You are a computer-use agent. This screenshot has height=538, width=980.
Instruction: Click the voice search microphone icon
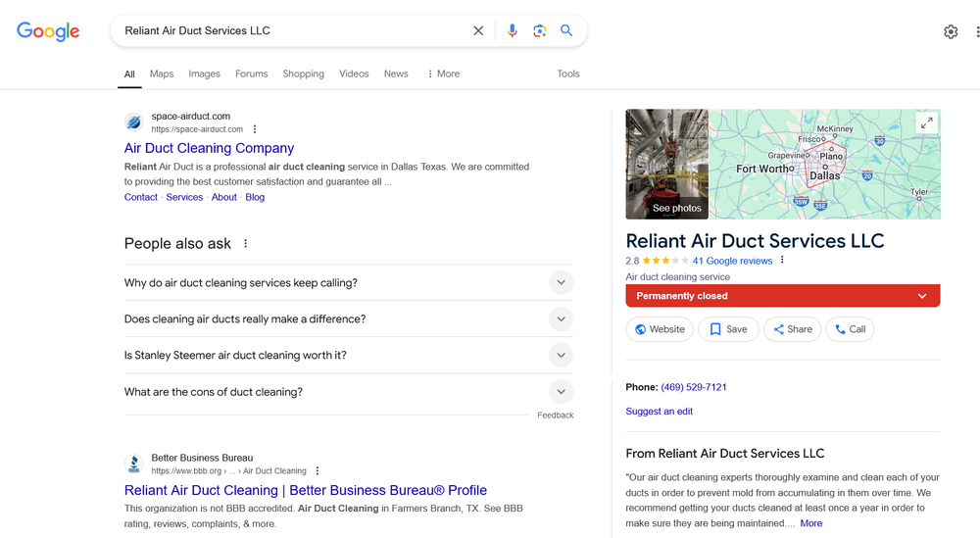pyautogui.click(x=512, y=30)
